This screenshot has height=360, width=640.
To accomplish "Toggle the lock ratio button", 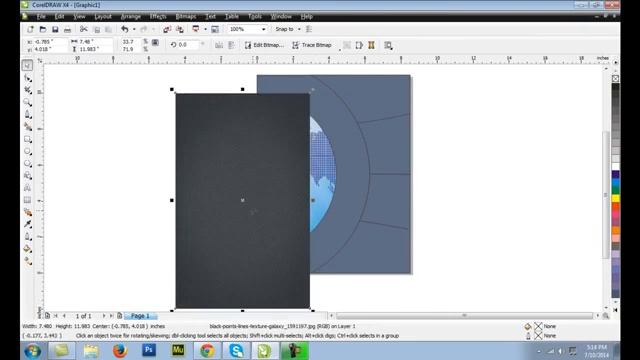I will tap(156, 42).
